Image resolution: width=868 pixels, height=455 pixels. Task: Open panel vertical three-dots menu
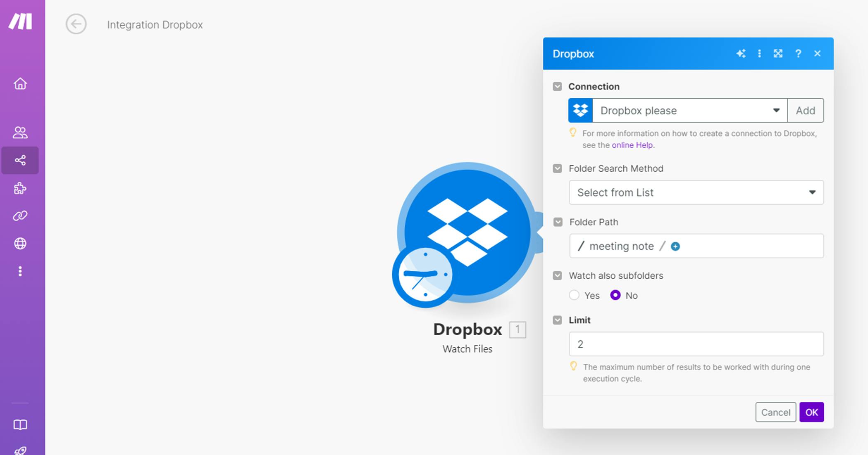point(759,54)
